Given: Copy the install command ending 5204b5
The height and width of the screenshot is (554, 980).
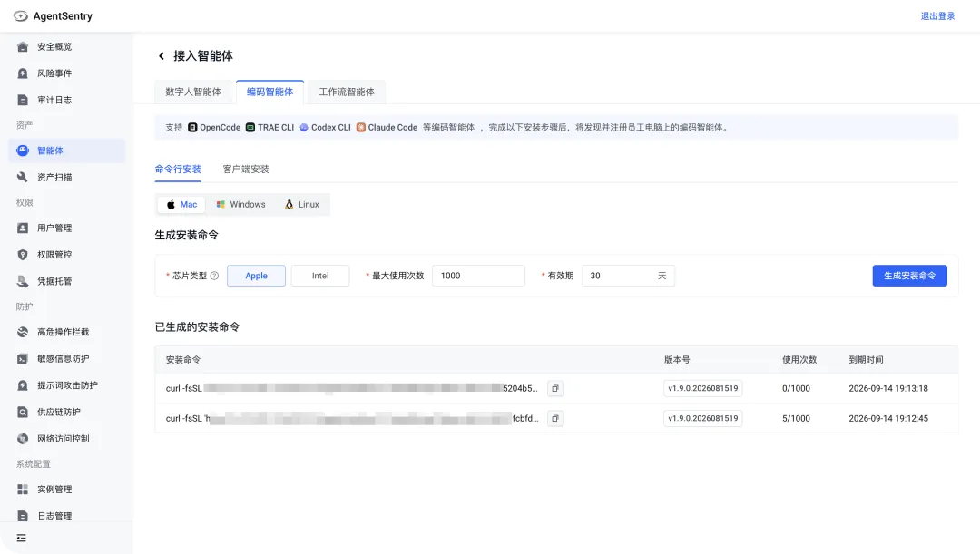Looking at the screenshot, I should [x=555, y=388].
